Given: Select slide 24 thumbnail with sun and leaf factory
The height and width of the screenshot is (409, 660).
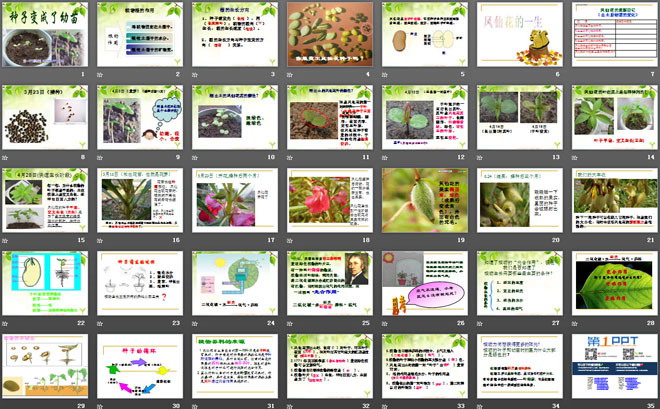Looking at the screenshot, I should [x=235, y=283].
